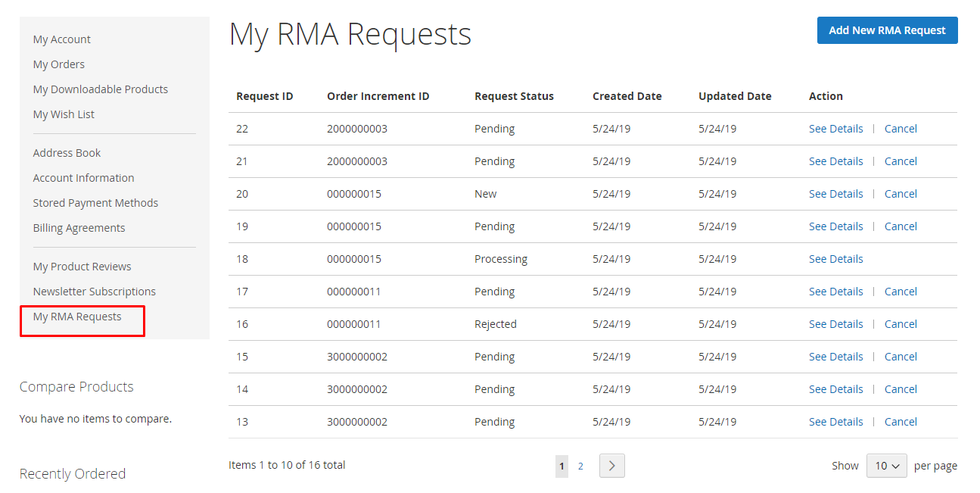Open Address Book from sidebar
Image resolution: width=980 pixels, height=493 pixels.
pyautogui.click(x=67, y=153)
